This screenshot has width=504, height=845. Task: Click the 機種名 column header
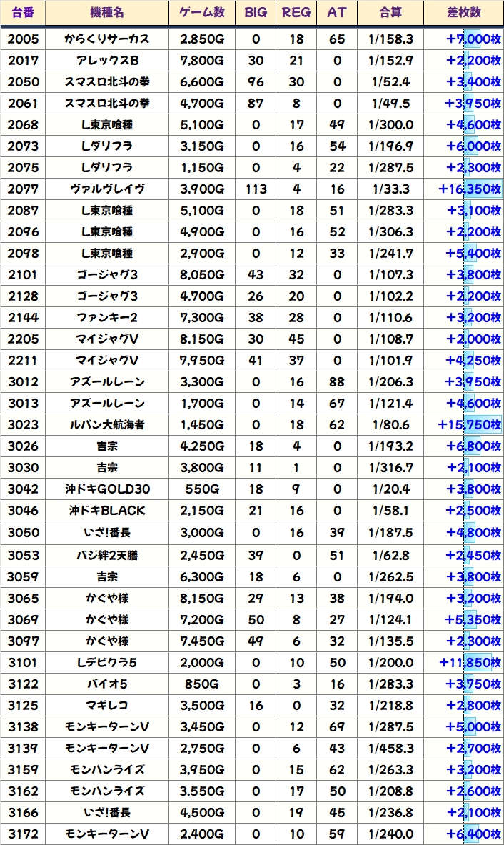tap(107, 12)
